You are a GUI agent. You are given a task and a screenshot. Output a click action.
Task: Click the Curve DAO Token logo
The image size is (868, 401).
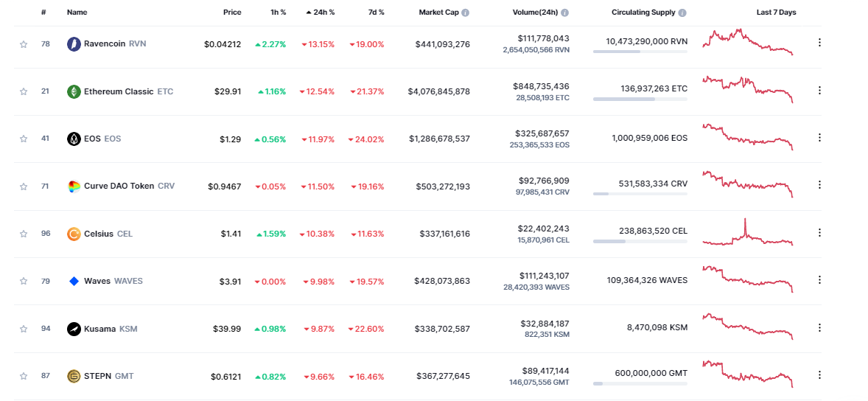point(74,186)
